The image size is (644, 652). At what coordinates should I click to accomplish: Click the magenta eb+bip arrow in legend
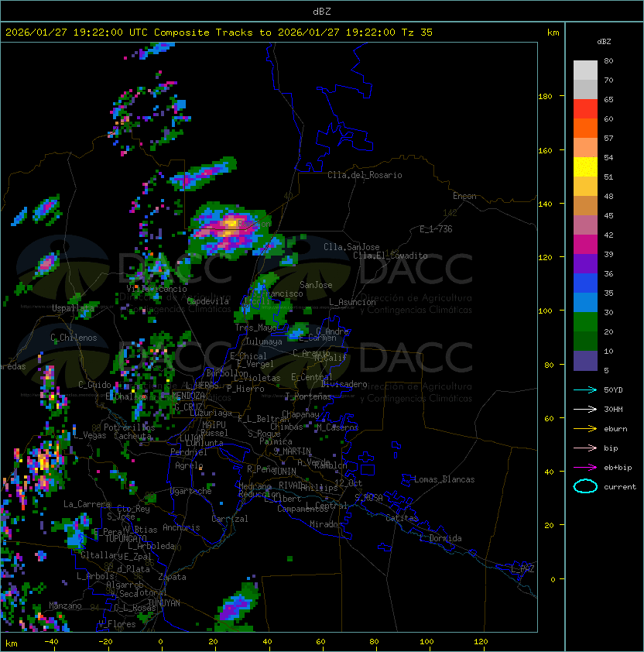585,468
